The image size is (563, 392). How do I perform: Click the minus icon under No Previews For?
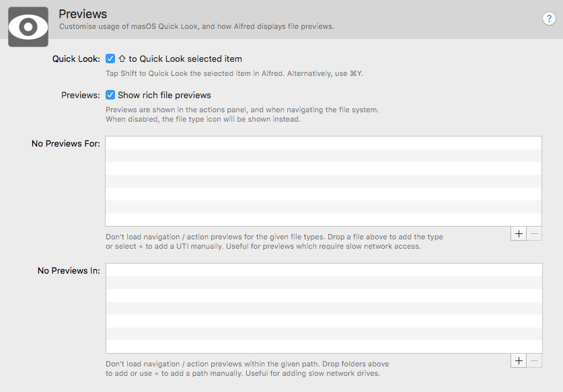click(534, 233)
